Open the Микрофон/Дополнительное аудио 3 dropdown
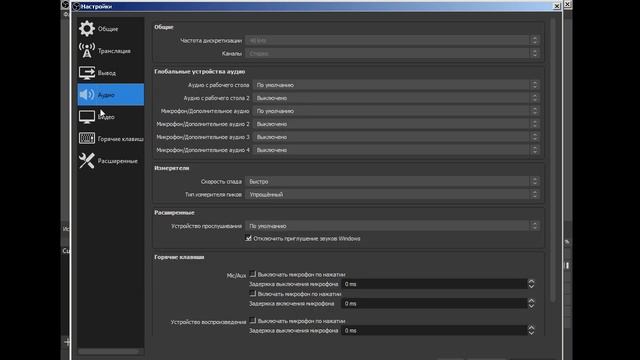The width and height of the screenshot is (640, 360). point(396,137)
